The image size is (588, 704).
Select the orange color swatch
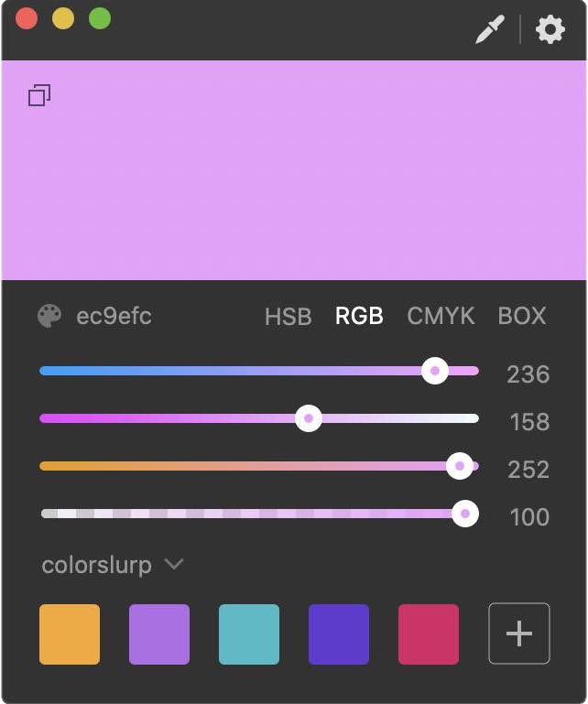(70, 634)
